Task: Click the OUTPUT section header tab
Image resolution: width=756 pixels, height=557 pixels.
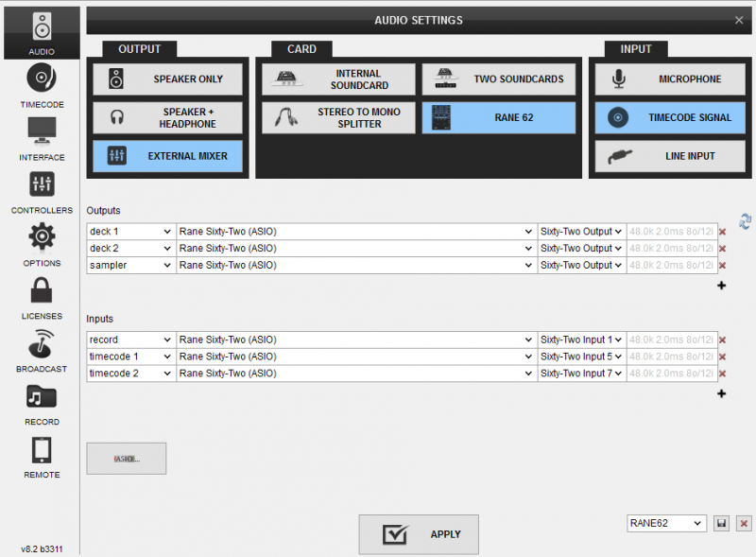Action: [x=139, y=49]
